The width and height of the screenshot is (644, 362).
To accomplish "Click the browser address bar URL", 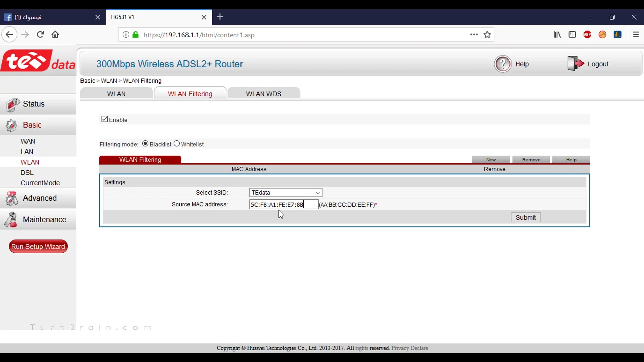I will [x=199, y=35].
